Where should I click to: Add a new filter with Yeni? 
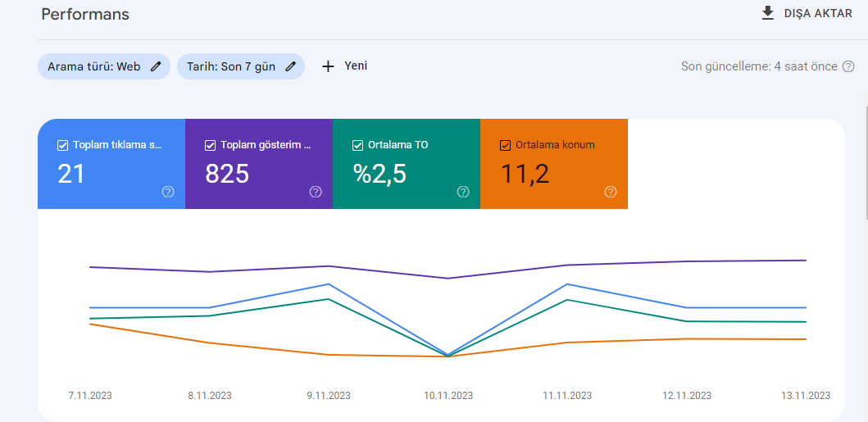pos(344,66)
